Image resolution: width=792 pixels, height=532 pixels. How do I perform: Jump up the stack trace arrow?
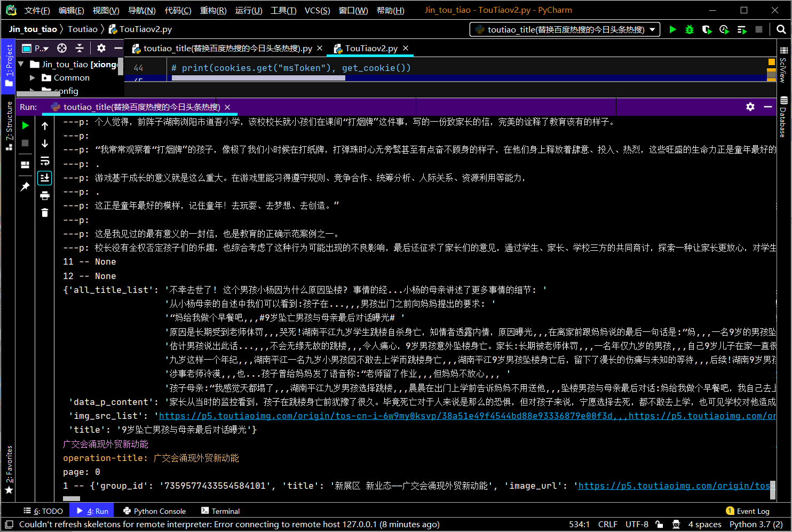click(x=45, y=126)
